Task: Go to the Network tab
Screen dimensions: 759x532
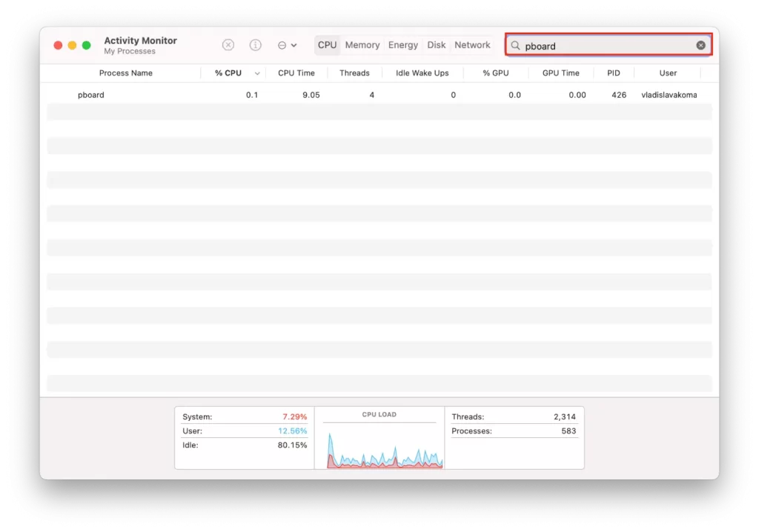Action: (x=472, y=45)
